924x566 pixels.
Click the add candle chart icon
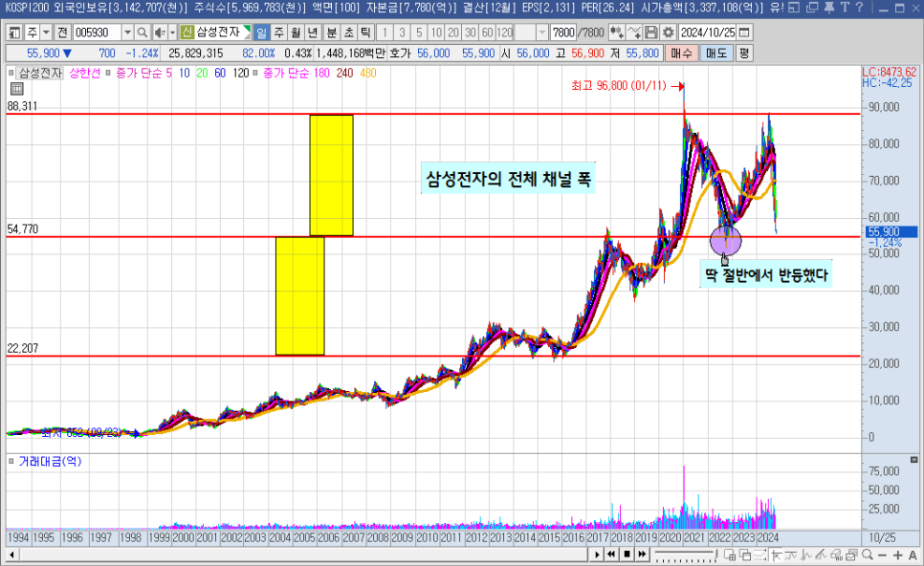tap(616, 33)
